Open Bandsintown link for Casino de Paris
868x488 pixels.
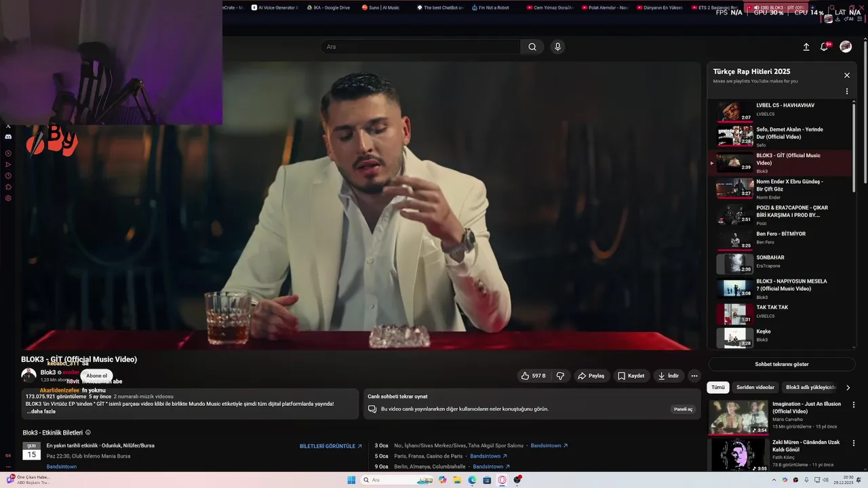488,456
